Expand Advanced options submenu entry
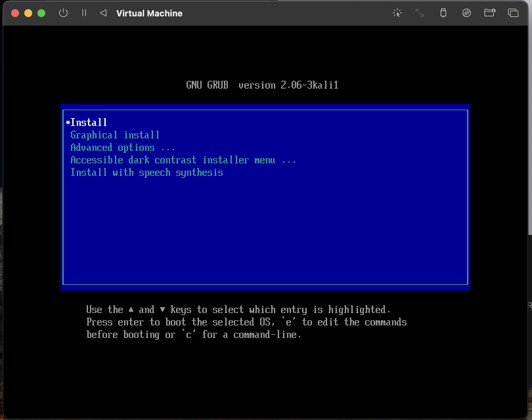Viewport: 532px width, 420px height. tap(122, 148)
